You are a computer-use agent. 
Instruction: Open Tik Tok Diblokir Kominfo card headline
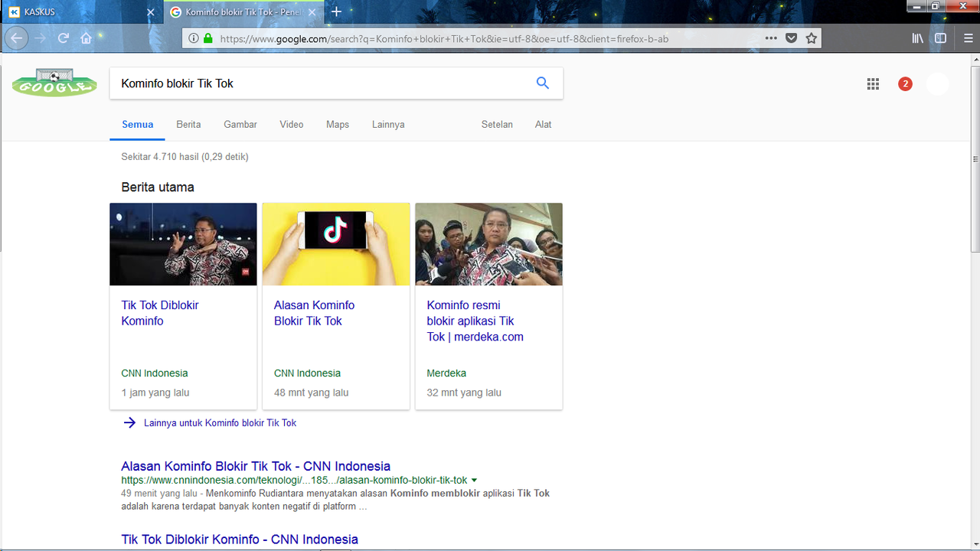point(159,313)
